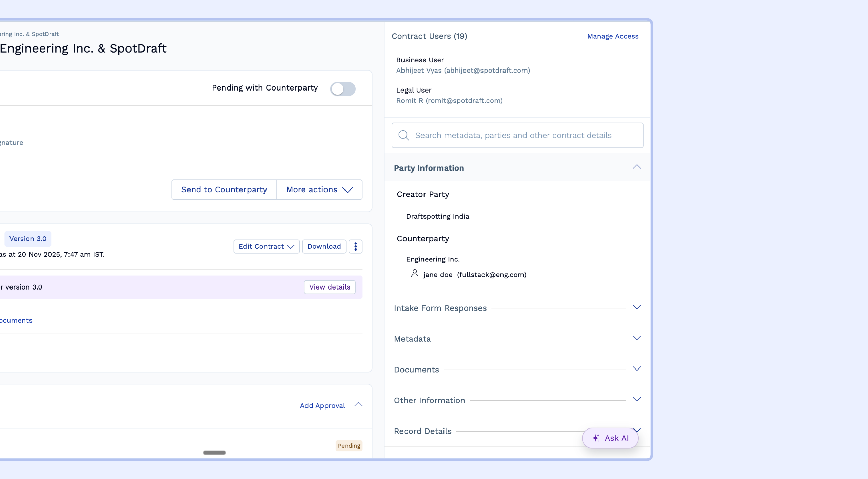Open the Edit Contract dropdown
Viewport: 868px width, 479px height.
click(266, 246)
